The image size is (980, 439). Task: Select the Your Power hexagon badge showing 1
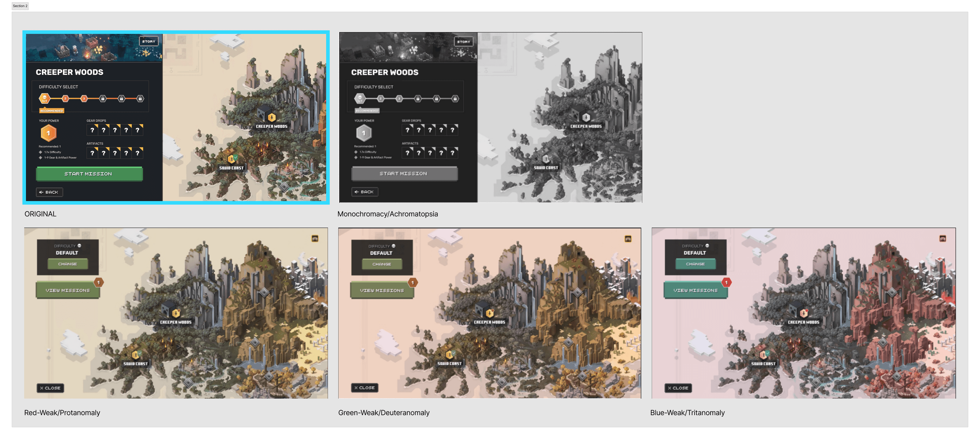(x=49, y=133)
